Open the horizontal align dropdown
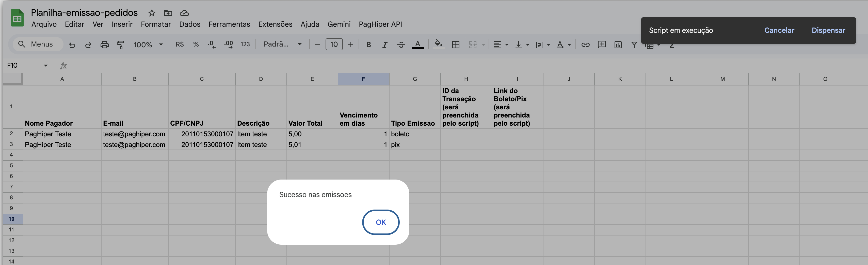Image resolution: width=868 pixels, height=265 pixels. tap(501, 45)
